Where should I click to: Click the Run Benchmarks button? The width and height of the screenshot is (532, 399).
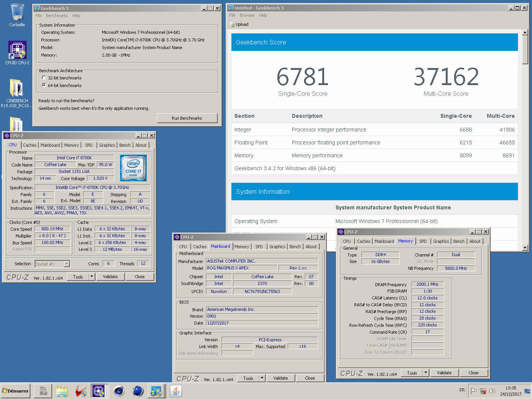[x=187, y=118]
